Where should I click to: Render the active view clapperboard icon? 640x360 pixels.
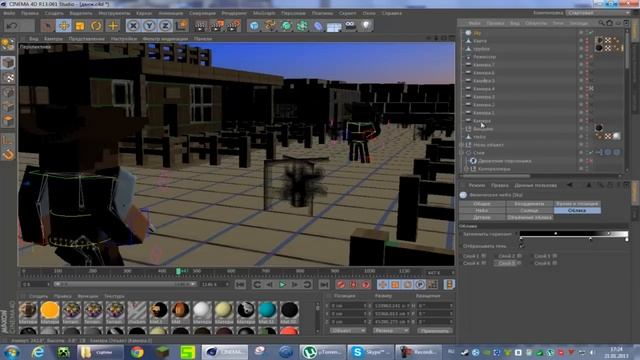tap(201, 26)
